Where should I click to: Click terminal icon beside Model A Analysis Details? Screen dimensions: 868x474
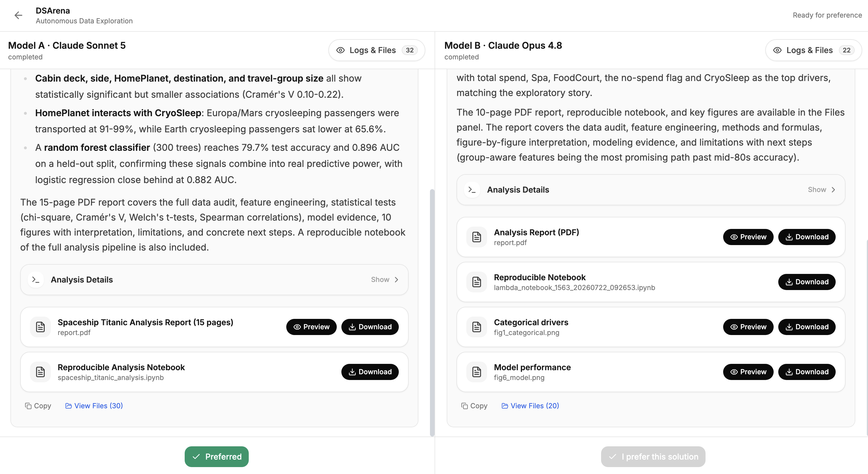[x=36, y=280]
